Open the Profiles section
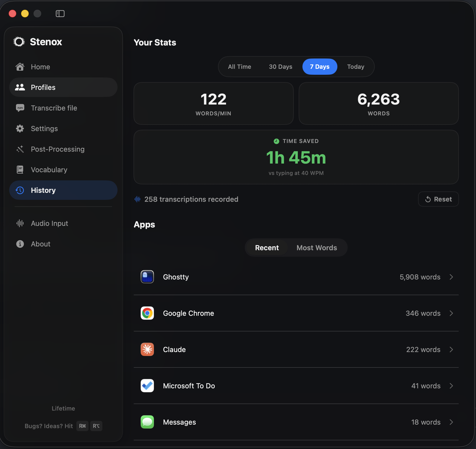The image size is (476, 449). click(63, 87)
